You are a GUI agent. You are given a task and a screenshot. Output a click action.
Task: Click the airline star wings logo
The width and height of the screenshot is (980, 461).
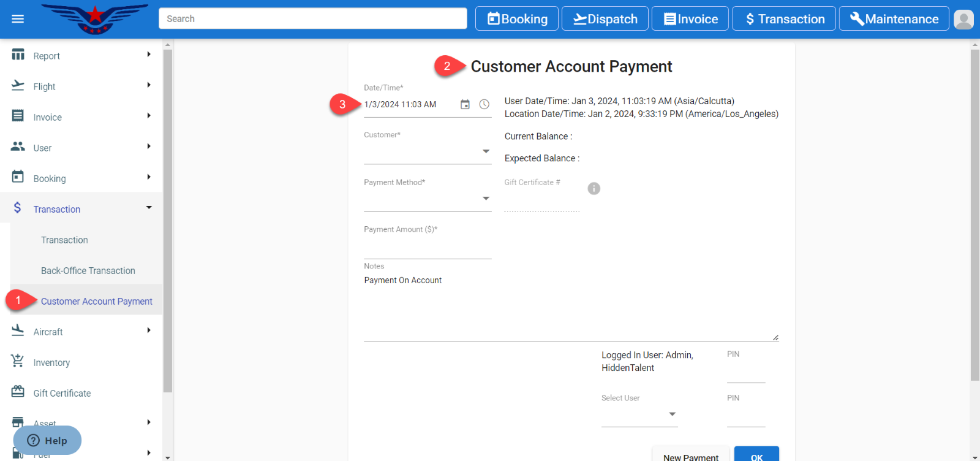[95, 18]
